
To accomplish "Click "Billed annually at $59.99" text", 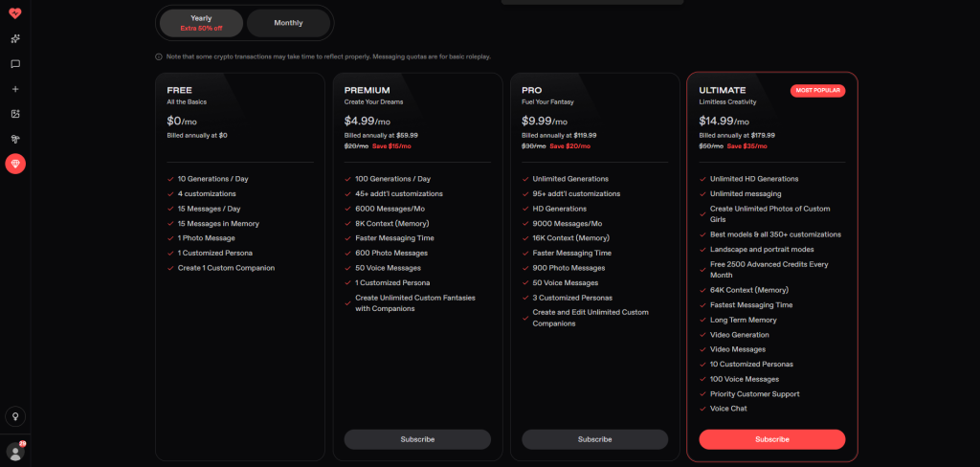I will 381,135.
